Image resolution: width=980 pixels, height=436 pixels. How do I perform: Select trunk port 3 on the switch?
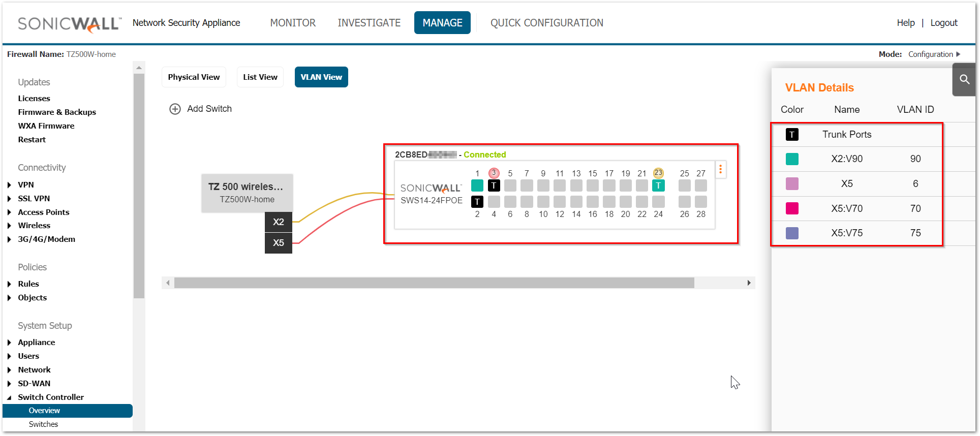(x=494, y=185)
